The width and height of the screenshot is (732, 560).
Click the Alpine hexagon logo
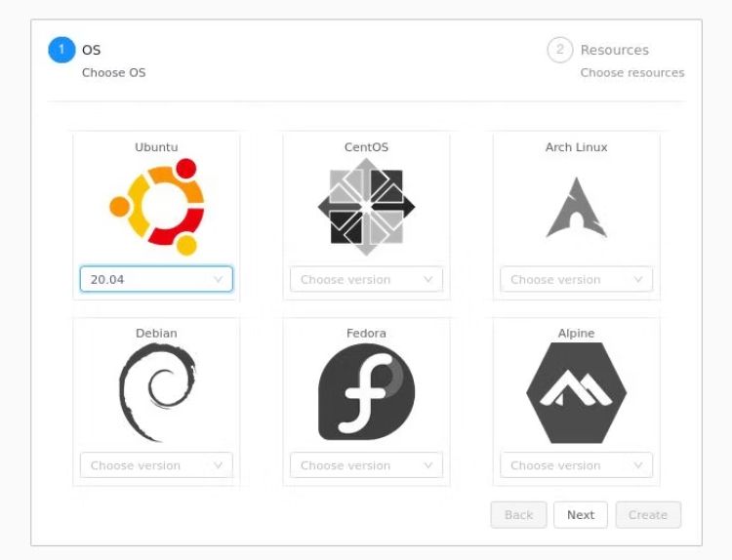tap(577, 393)
